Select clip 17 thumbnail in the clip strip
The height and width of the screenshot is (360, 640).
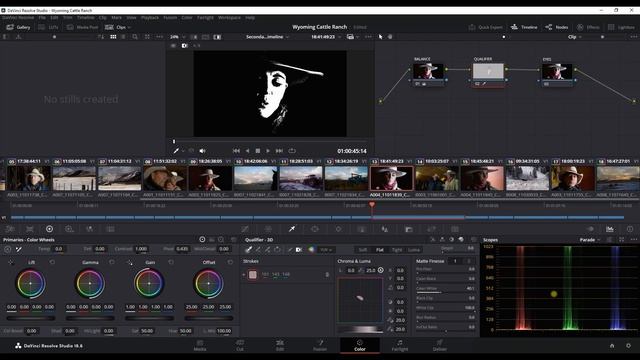[x=572, y=178]
